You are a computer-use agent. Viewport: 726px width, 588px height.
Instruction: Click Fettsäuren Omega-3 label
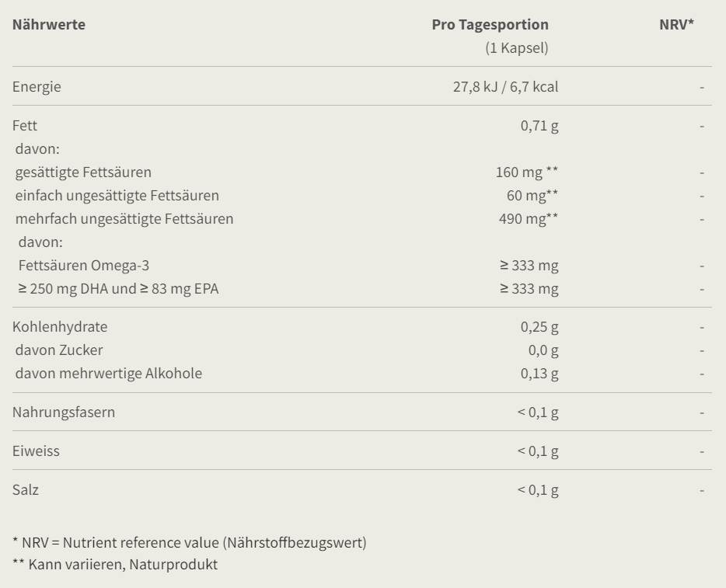point(84,266)
